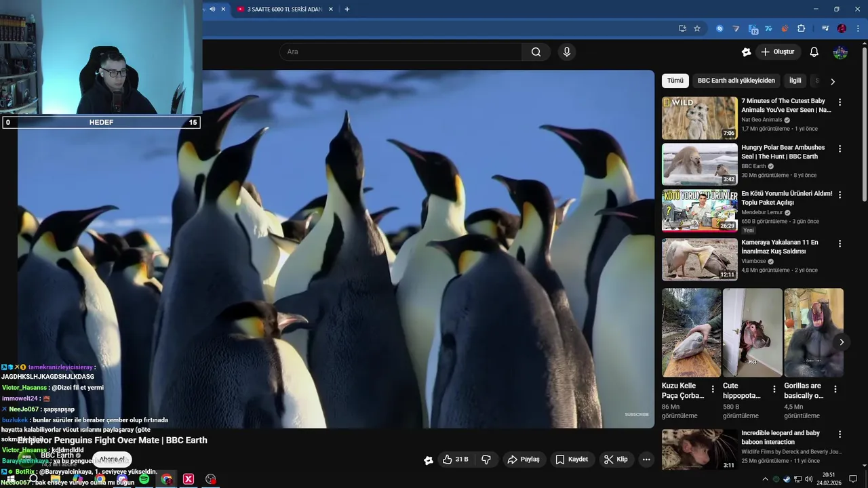Open the 'En Kötü Yorumlu Ürünleri Aldım' video title
Screen dimensions: 868x488
pyautogui.click(x=787, y=198)
